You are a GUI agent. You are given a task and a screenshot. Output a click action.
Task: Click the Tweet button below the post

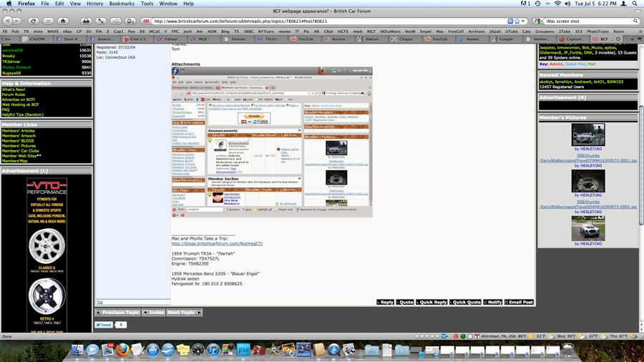tap(104, 325)
